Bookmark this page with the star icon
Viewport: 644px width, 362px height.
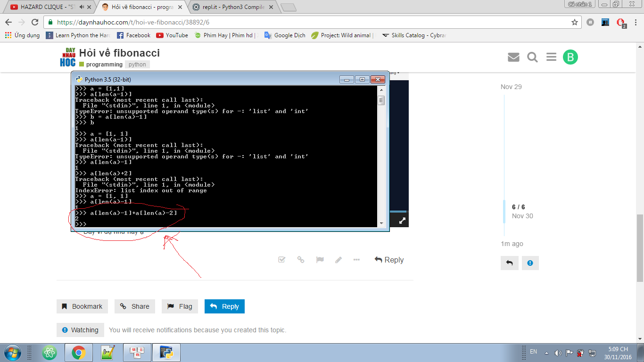click(574, 22)
